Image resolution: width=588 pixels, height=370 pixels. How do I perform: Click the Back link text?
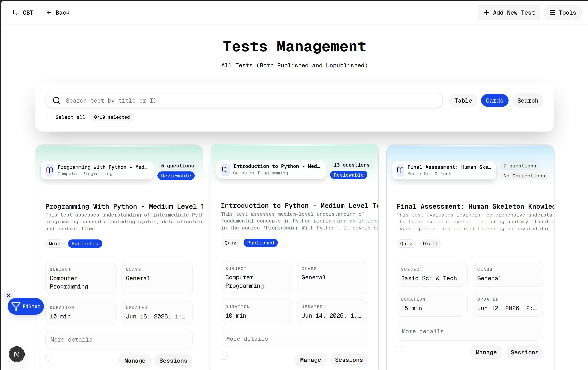tap(63, 13)
